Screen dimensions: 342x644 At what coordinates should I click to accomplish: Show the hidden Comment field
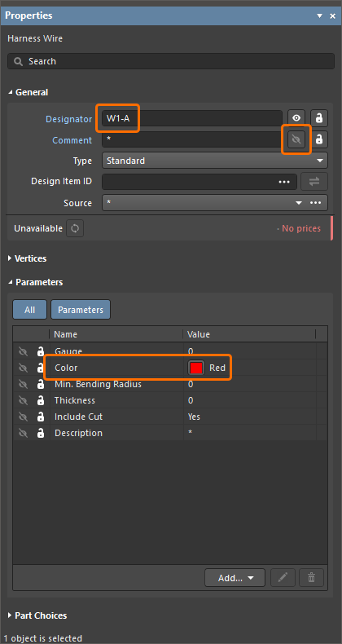pyautogui.click(x=296, y=139)
